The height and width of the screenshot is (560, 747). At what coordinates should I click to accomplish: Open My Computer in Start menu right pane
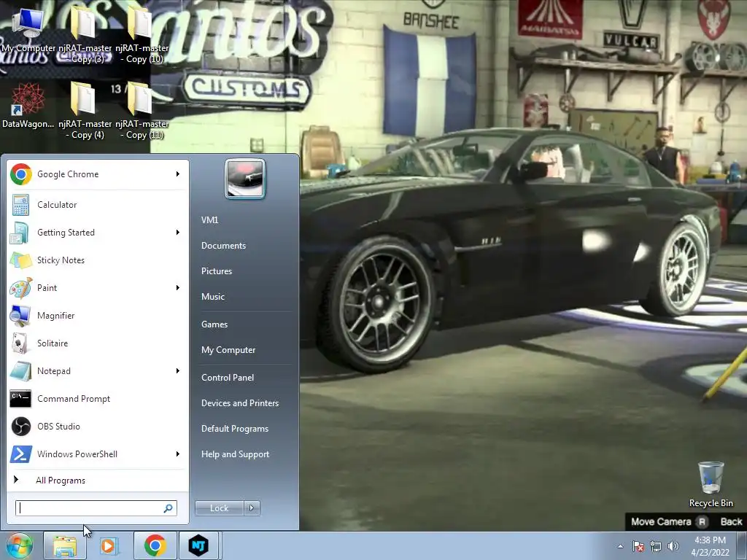coord(228,350)
